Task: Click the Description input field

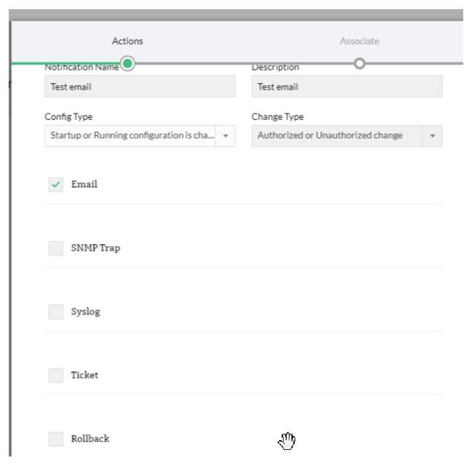Action: pos(347,87)
